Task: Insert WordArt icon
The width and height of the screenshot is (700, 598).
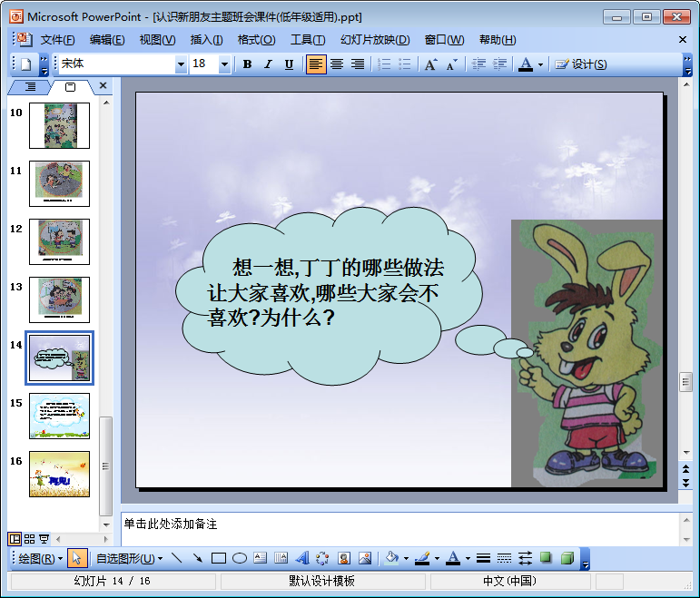Action: [x=302, y=558]
